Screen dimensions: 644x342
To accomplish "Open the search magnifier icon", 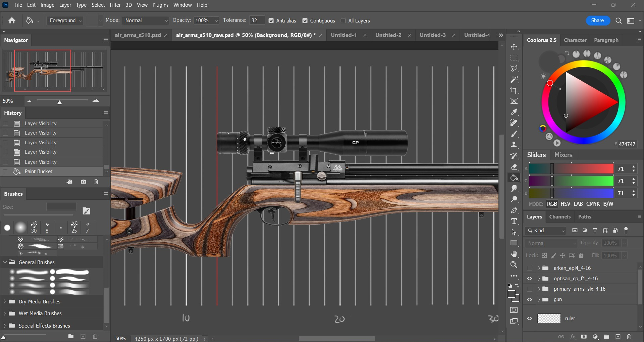I will (x=619, y=21).
